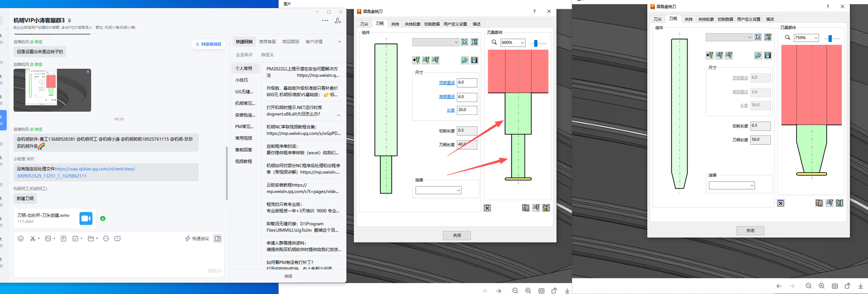Open the 600% zoom dropdown
The width and height of the screenshot is (868, 294).
click(x=513, y=42)
